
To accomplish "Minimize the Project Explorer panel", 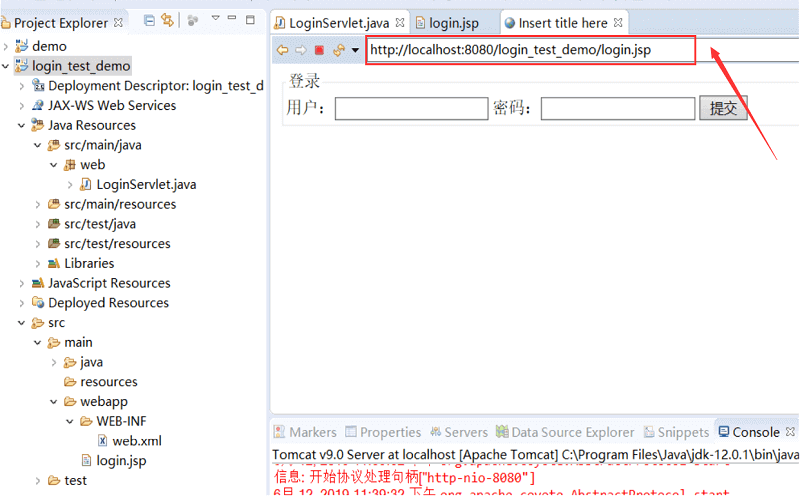I will pos(232,17).
